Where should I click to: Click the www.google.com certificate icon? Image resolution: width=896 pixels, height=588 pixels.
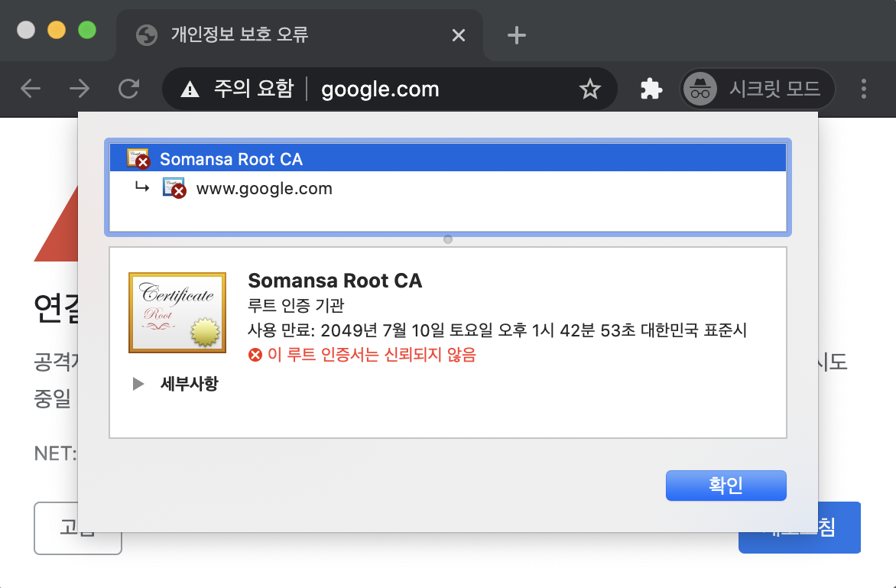[x=174, y=188]
